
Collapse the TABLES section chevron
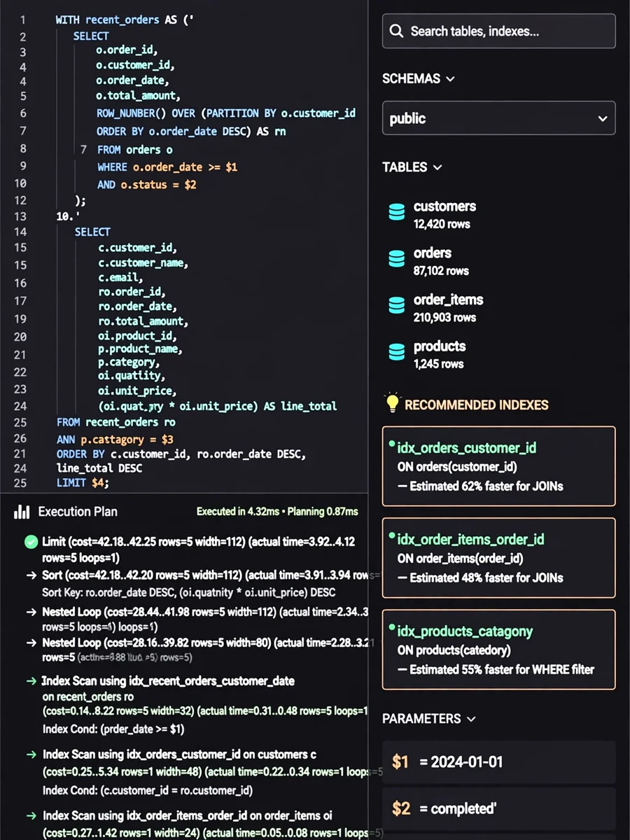(437, 167)
